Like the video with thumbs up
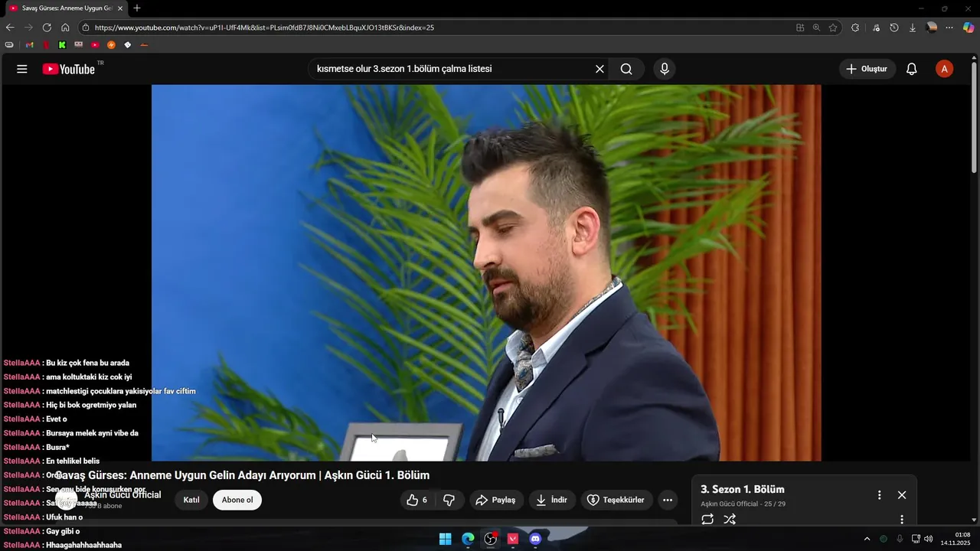This screenshot has width=980, height=551. tap(417, 500)
